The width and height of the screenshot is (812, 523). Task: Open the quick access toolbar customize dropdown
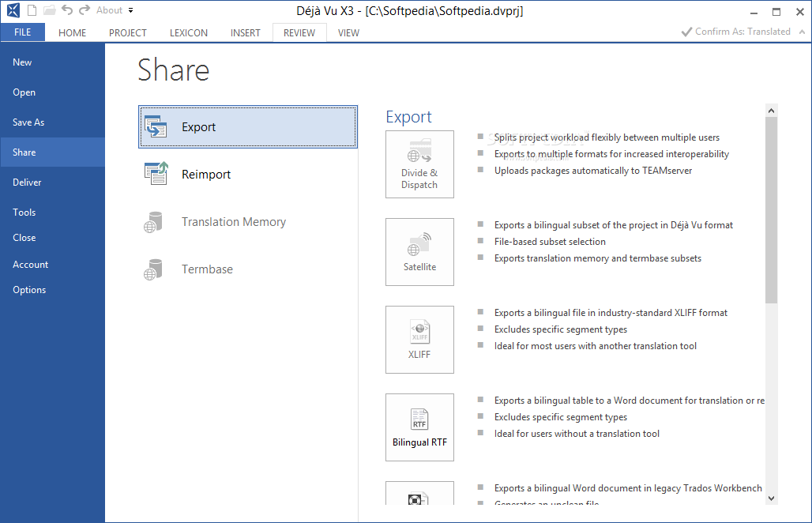130,10
